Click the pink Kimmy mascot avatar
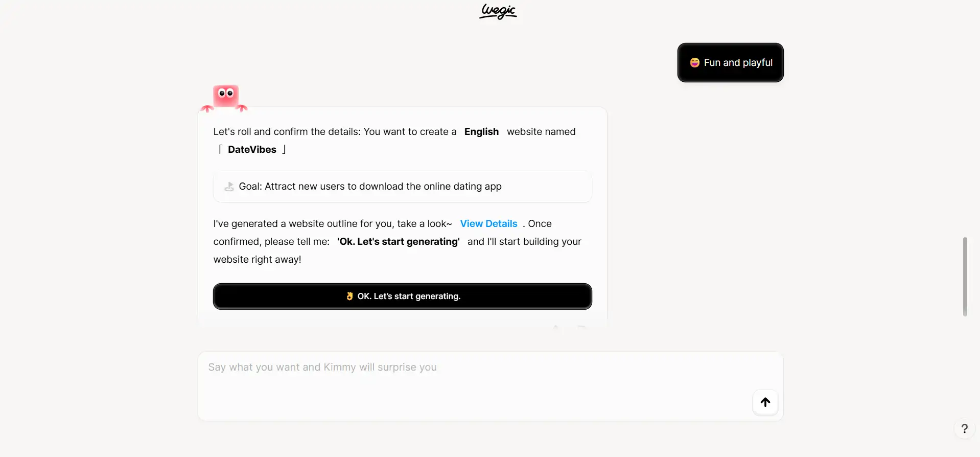Image resolution: width=980 pixels, height=457 pixels. pos(225,97)
